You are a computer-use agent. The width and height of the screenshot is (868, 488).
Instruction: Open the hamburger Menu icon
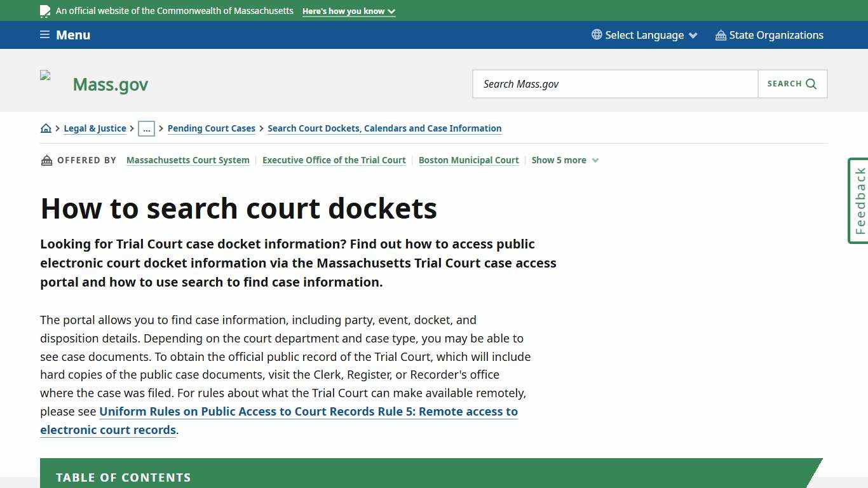44,34
